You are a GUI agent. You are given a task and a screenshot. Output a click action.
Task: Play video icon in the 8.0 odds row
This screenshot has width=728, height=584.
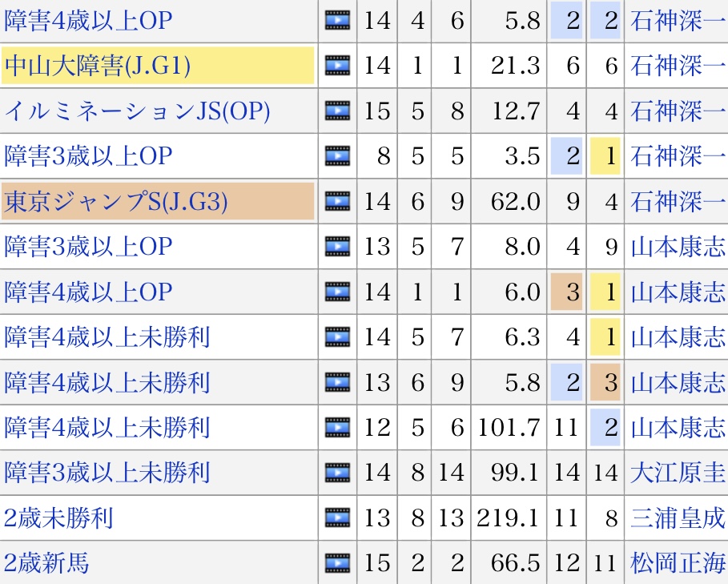(x=338, y=246)
